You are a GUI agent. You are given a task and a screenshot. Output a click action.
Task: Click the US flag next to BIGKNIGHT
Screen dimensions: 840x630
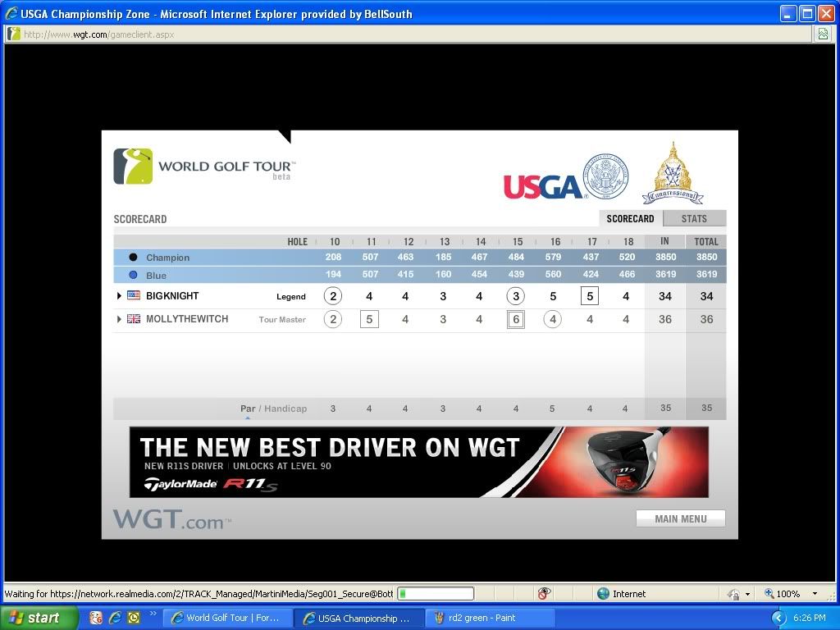(134, 296)
